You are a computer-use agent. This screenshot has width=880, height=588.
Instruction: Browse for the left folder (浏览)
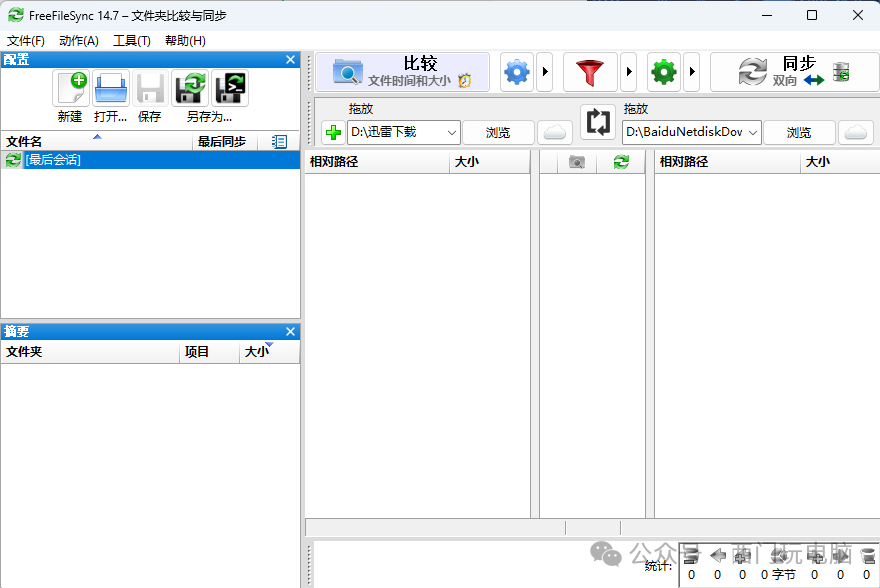(498, 133)
